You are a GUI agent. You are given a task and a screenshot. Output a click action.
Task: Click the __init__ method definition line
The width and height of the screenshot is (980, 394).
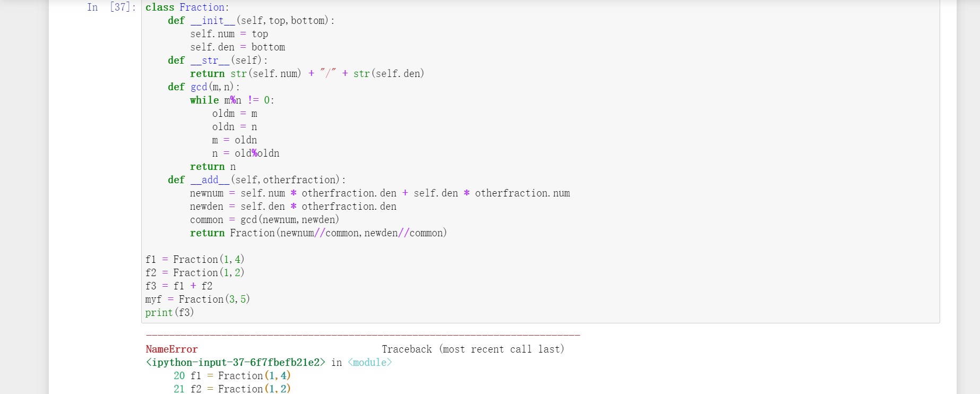251,21
